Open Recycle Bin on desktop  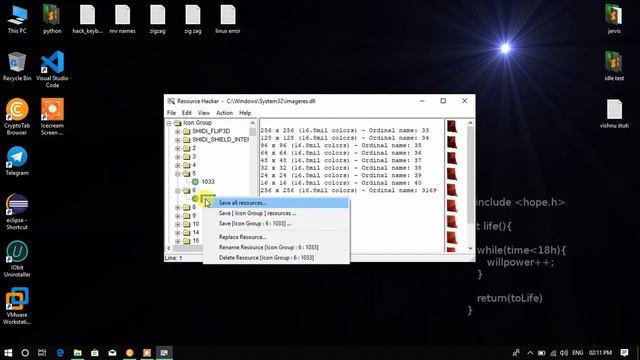point(17,67)
